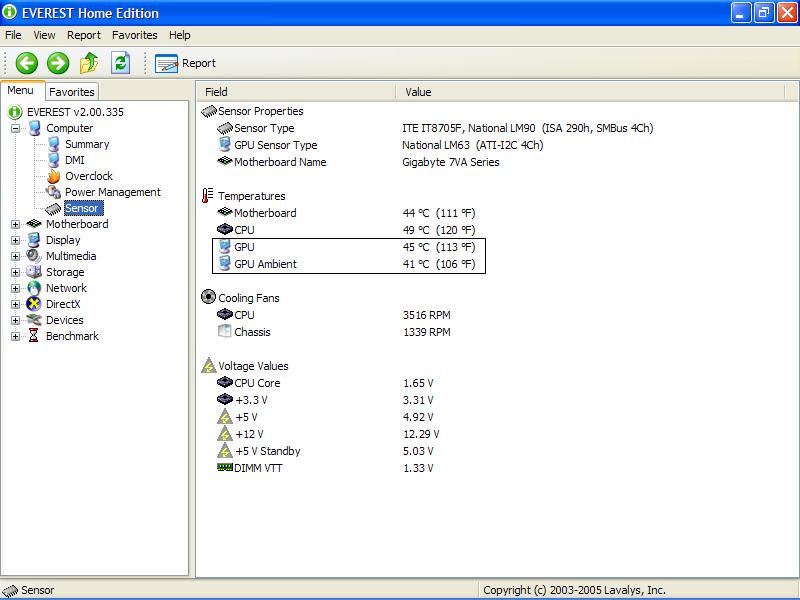Screen dimensions: 800x600
Task: Open the Favorites menu
Action: 135,35
